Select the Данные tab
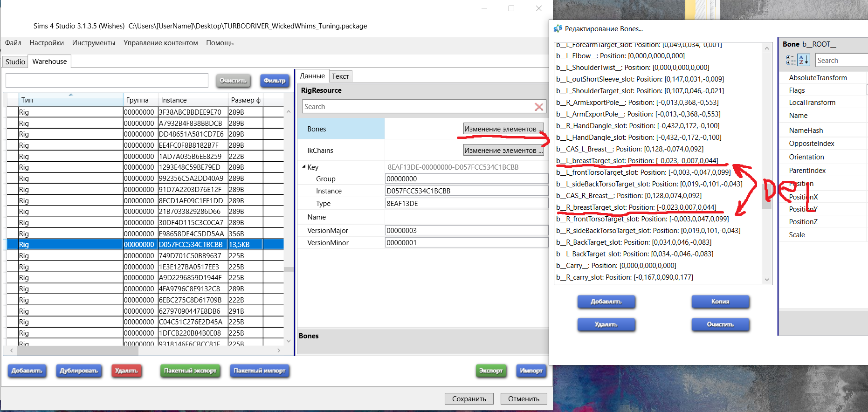 312,76
